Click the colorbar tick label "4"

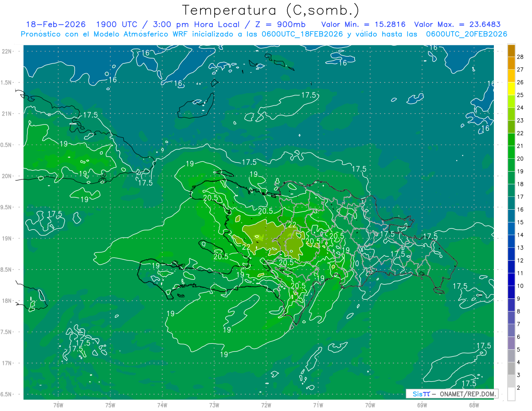[519, 363]
